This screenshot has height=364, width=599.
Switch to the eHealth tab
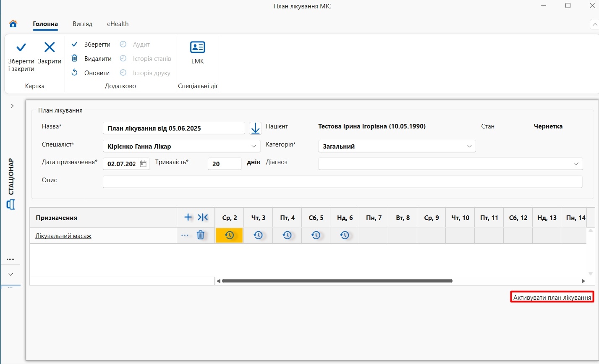(118, 24)
